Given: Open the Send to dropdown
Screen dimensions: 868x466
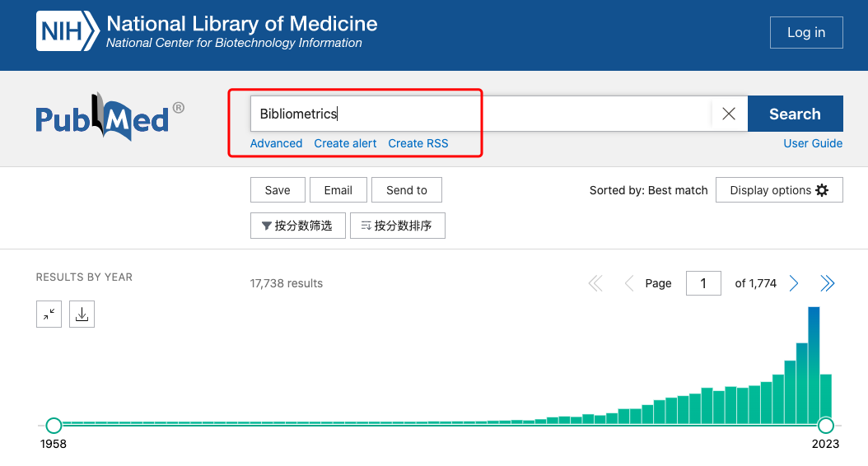Looking at the screenshot, I should [x=407, y=190].
